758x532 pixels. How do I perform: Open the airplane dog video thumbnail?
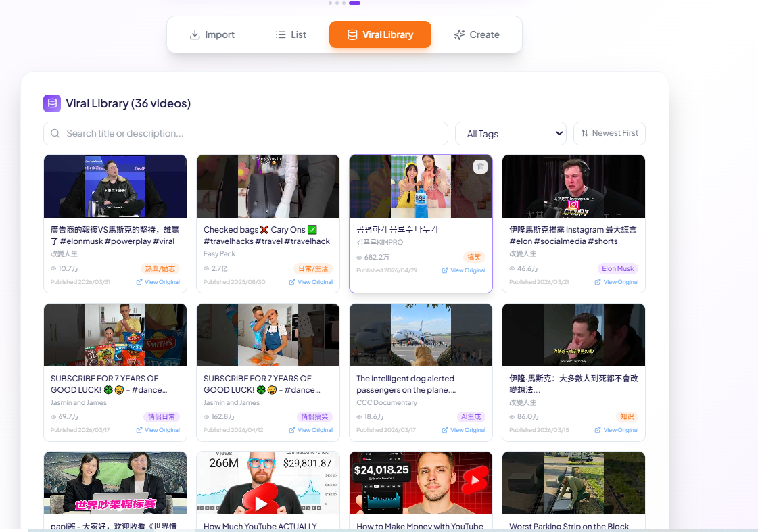coord(421,335)
